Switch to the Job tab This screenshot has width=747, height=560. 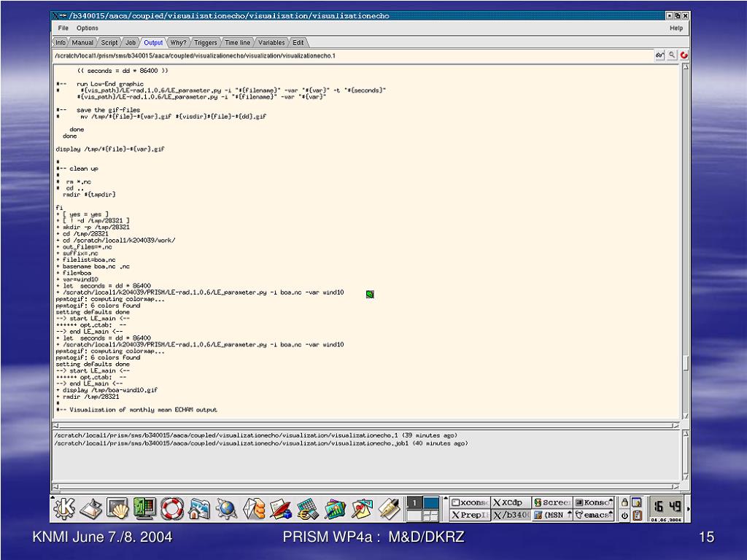tap(131, 42)
